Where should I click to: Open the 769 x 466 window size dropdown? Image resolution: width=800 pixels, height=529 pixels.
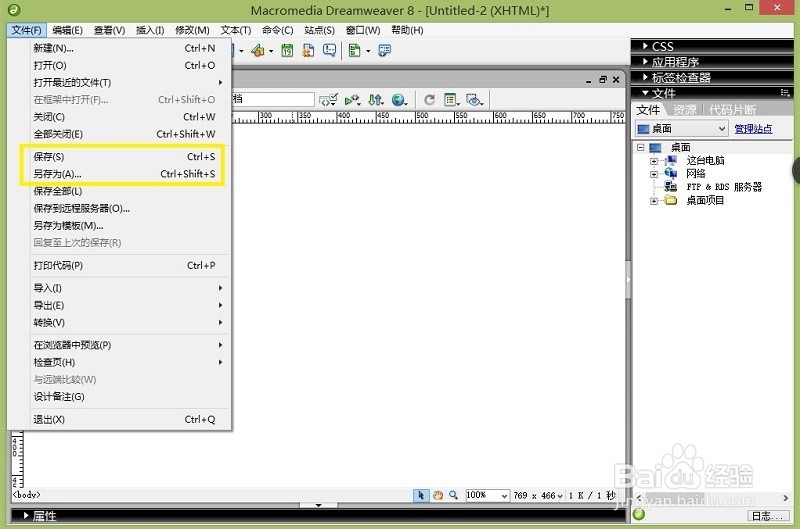(x=538, y=495)
